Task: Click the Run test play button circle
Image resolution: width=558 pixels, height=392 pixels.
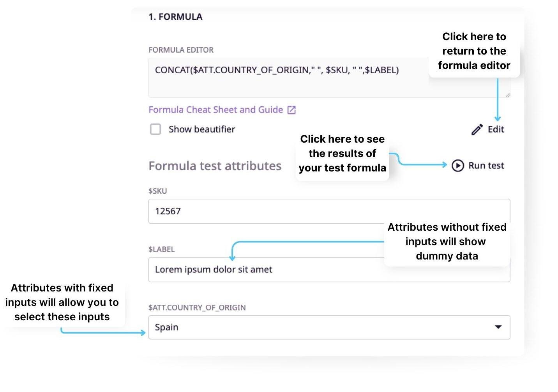Action: click(x=458, y=165)
